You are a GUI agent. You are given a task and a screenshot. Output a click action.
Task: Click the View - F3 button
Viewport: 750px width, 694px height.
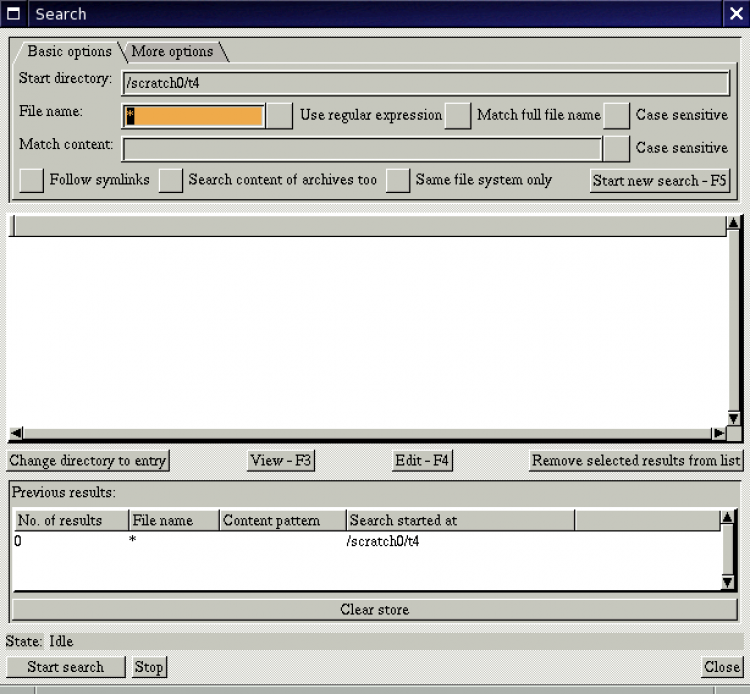(x=281, y=461)
